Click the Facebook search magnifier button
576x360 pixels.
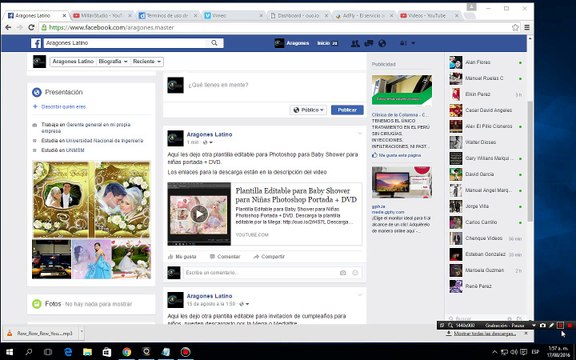click(x=214, y=43)
